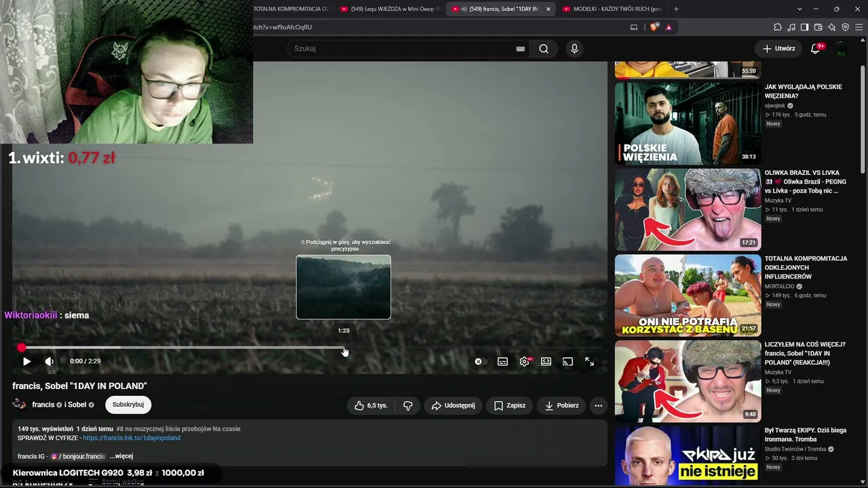Viewport: 868px width, 488px height.
Task: Open a new browser tab
Action: pos(676,9)
